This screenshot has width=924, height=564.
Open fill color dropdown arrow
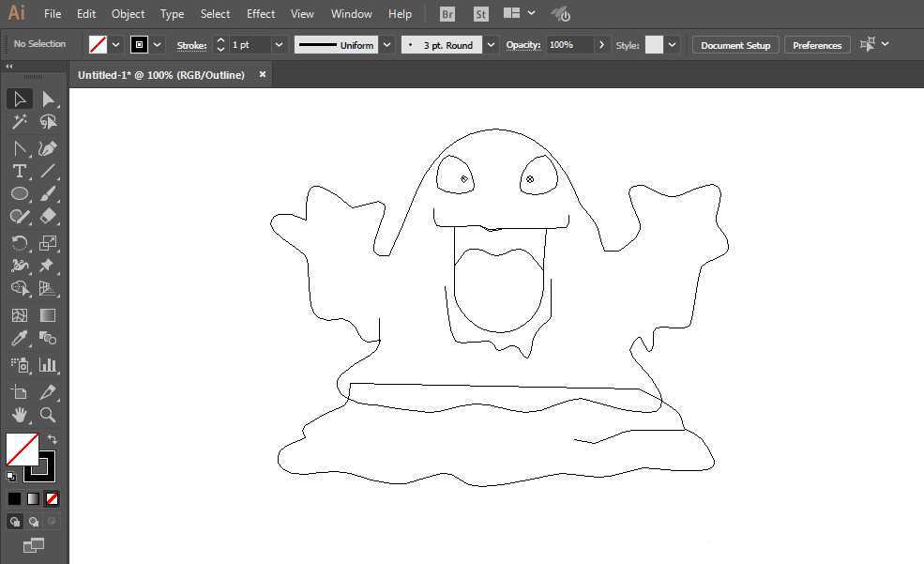click(x=116, y=45)
